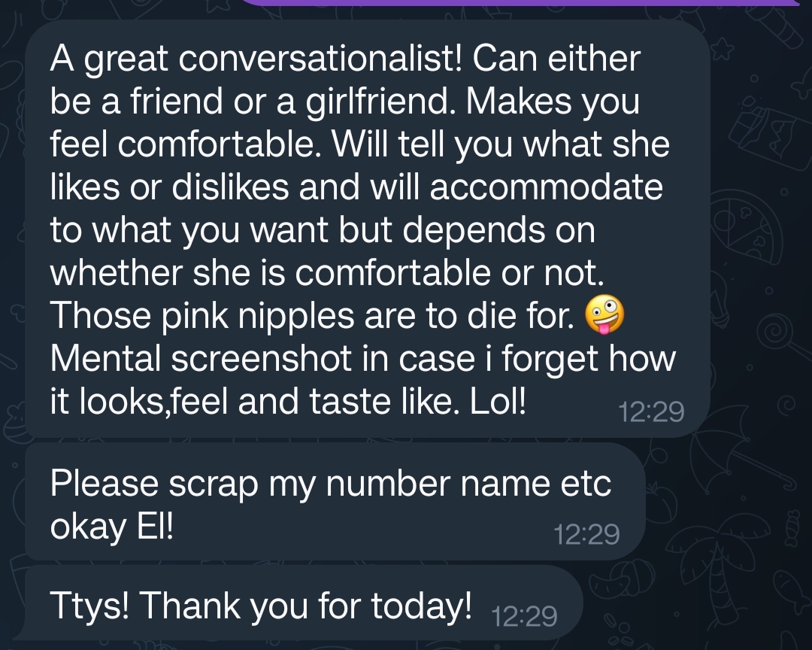The image size is (812, 650).
Task: Tap the umbrella doodle on the wallpaper
Action: click(x=746, y=456)
